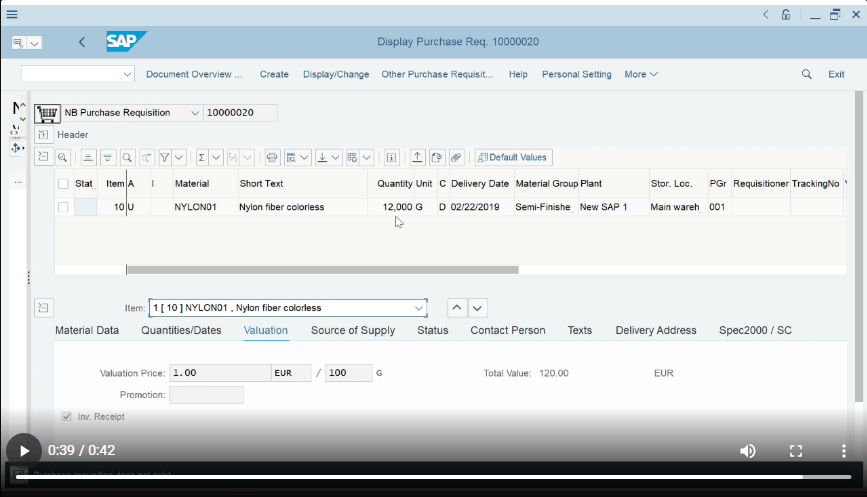Click the Export download icon

tap(322, 158)
